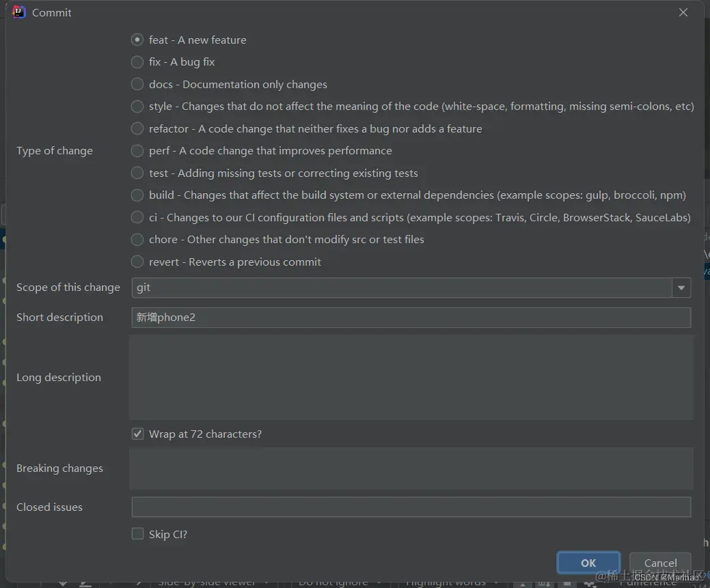Focus the Short description field '新增phone2'

click(411, 318)
